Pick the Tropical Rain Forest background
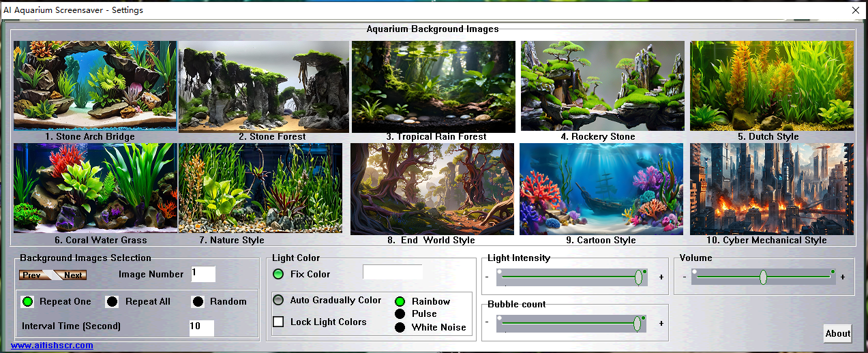Image resolution: width=868 pixels, height=353 pixels. [x=434, y=87]
